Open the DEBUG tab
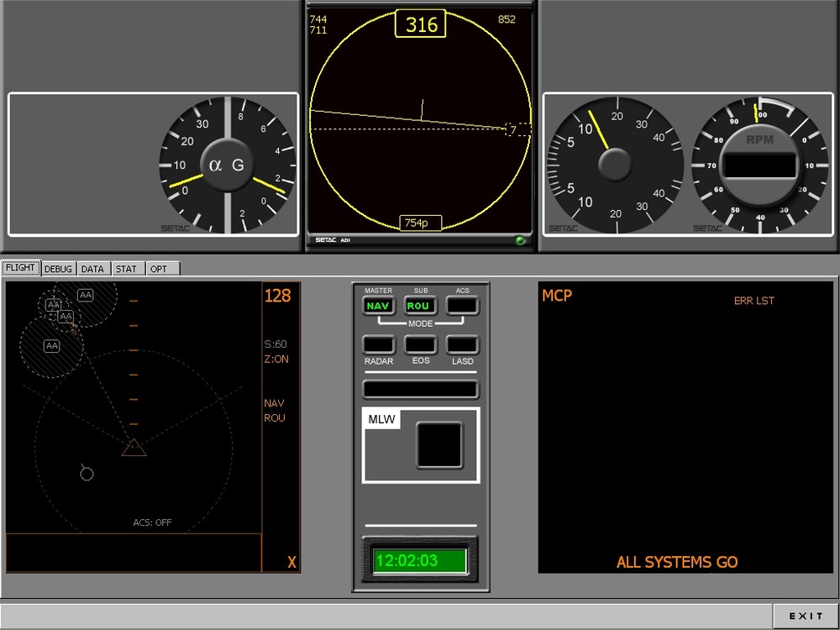The height and width of the screenshot is (630, 840). point(58,269)
